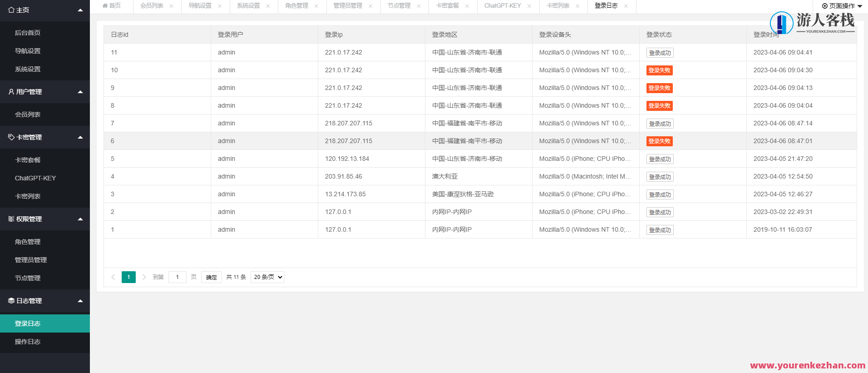Click the 确定 pagination button
868x373 pixels.
211,277
